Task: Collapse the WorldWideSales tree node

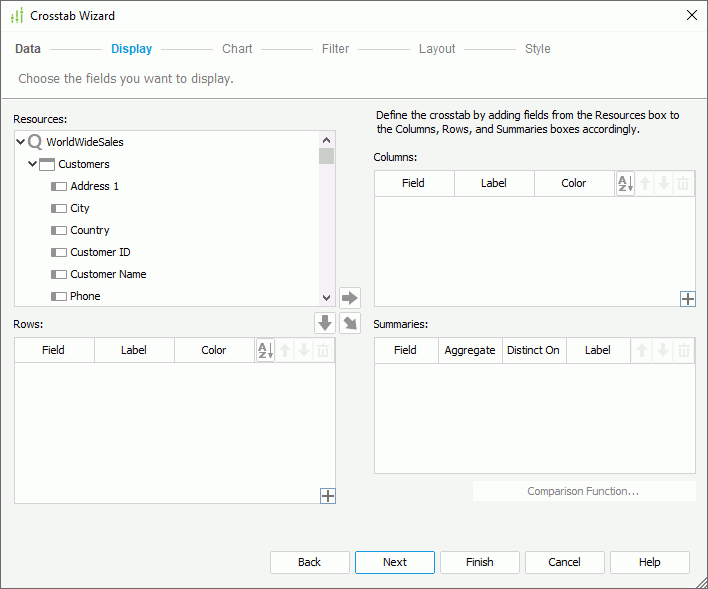Action: click(20, 142)
